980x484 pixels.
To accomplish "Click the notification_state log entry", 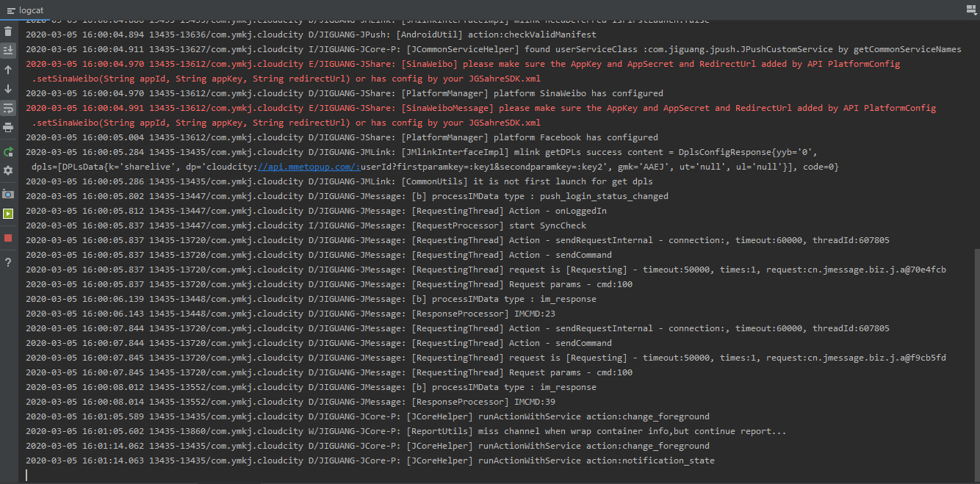I will point(370,460).
